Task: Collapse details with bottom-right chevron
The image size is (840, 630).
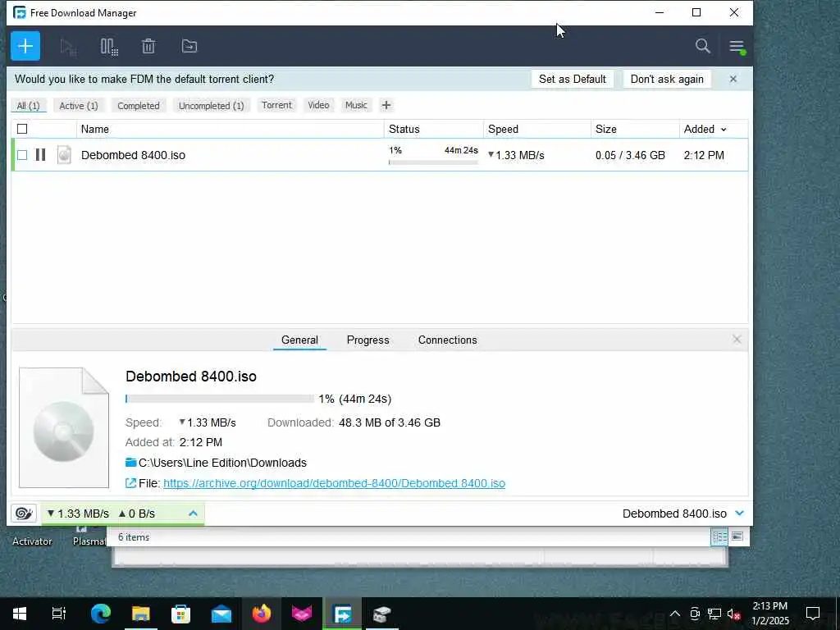Action: click(x=740, y=514)
